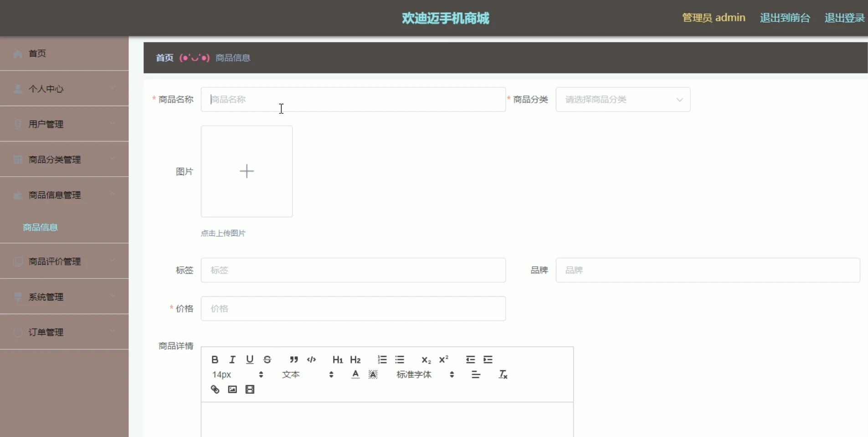The height and width of the screenshot is (437, 868).
Task: Insert a video into the description
Action: click(250, 389)
